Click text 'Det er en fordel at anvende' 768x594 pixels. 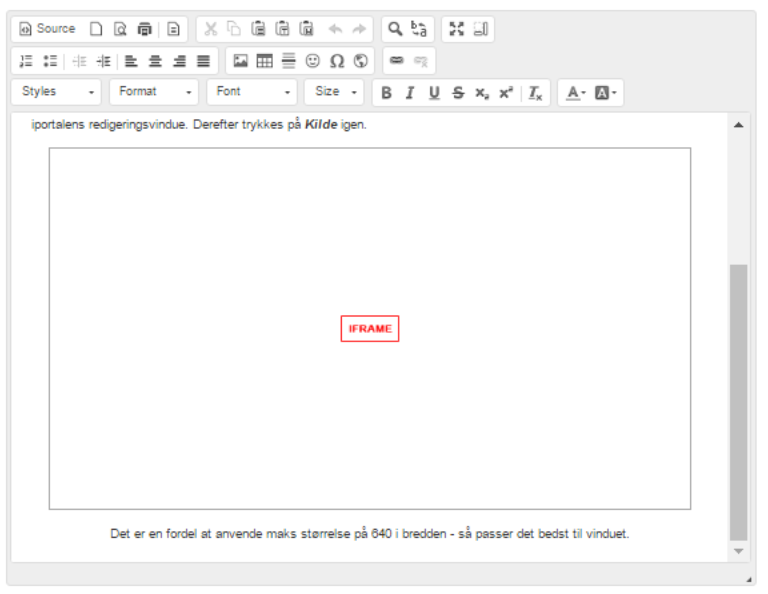pos(186,533)
